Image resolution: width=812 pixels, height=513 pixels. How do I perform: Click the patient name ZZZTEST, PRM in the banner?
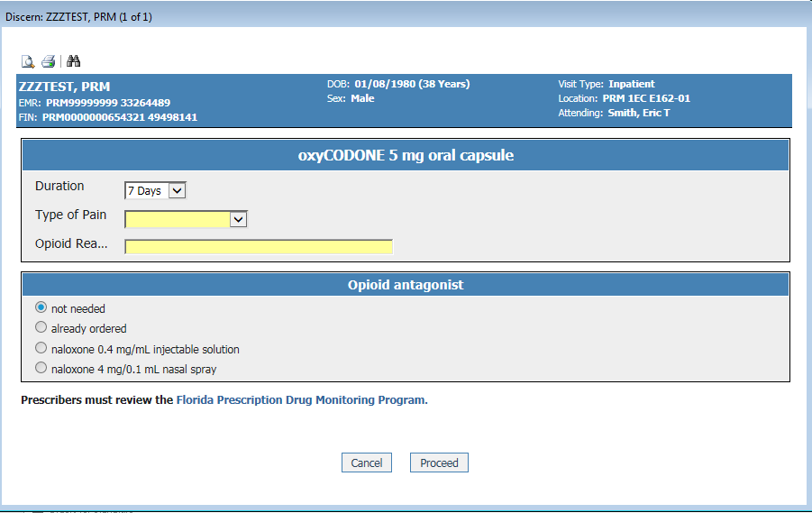coord(64,87)
